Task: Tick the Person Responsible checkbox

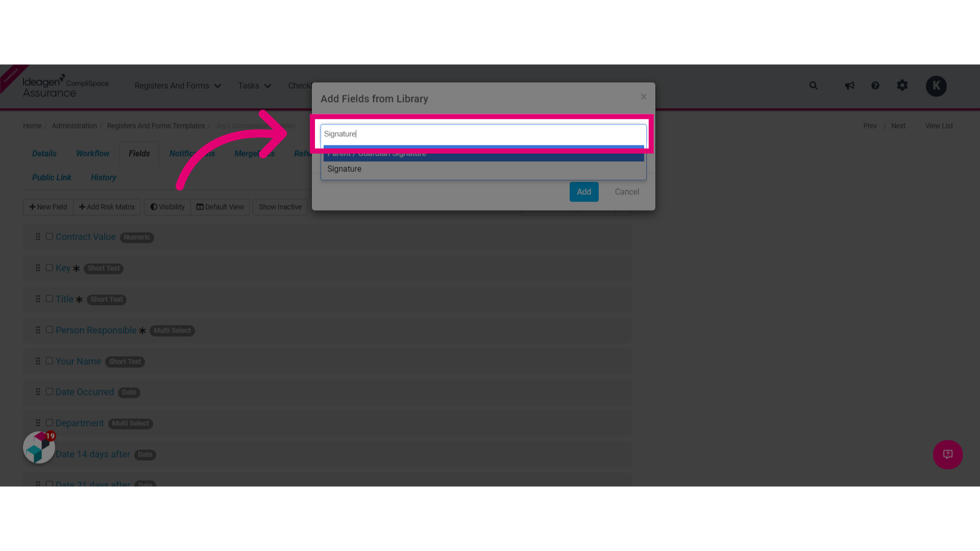Action: (x=50, y=330)
